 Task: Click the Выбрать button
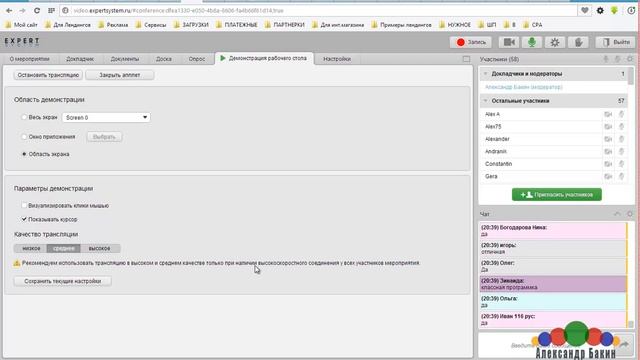pos(104,137)
